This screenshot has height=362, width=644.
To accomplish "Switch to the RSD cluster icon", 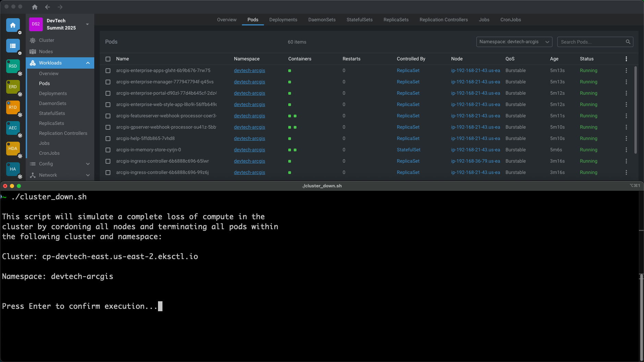I will [x=13, y=66].
